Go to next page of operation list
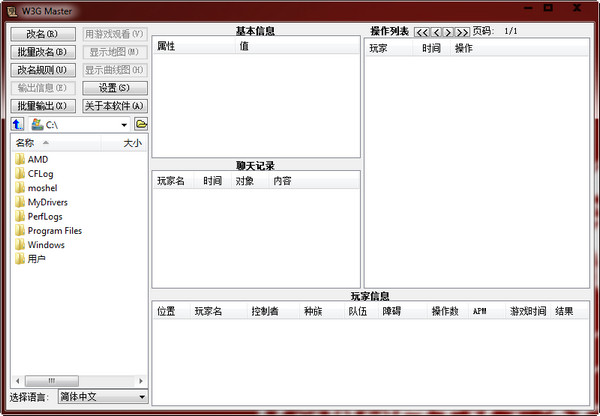 [449, 32]
